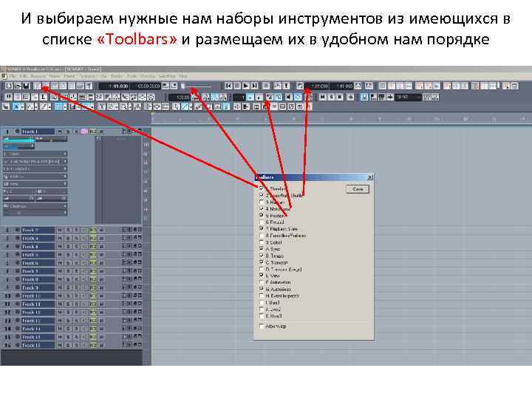This screenshot has width=532, height=399.
Task: Open first dropdown in Track 1 properties
Action: pyautogui.click(x=35, y=154)
